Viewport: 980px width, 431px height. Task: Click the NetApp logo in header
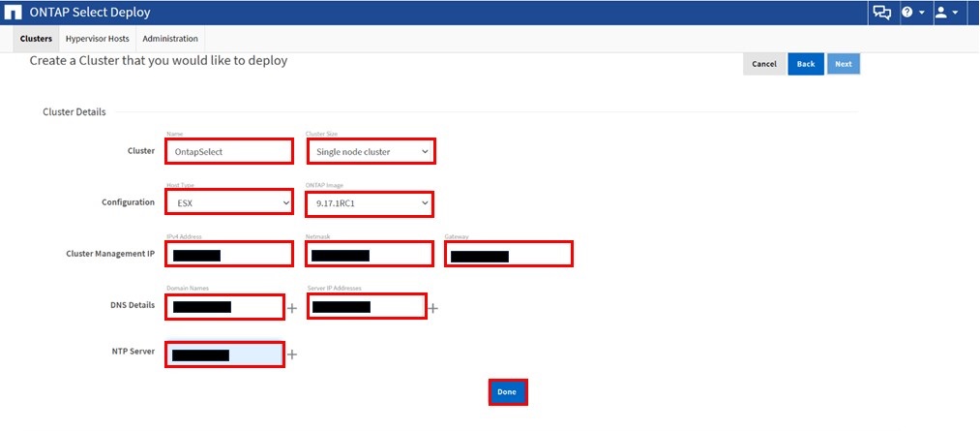(14, 13)
